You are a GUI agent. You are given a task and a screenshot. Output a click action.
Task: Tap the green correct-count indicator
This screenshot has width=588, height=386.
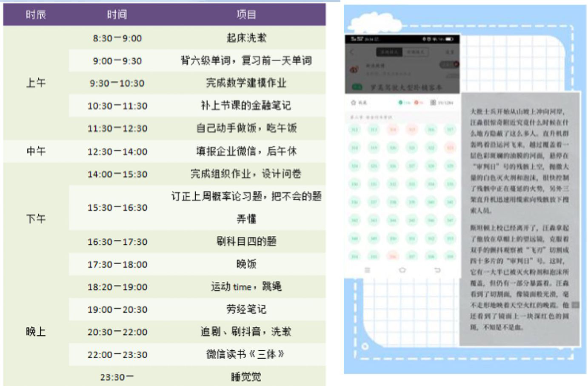coord(400,103)
